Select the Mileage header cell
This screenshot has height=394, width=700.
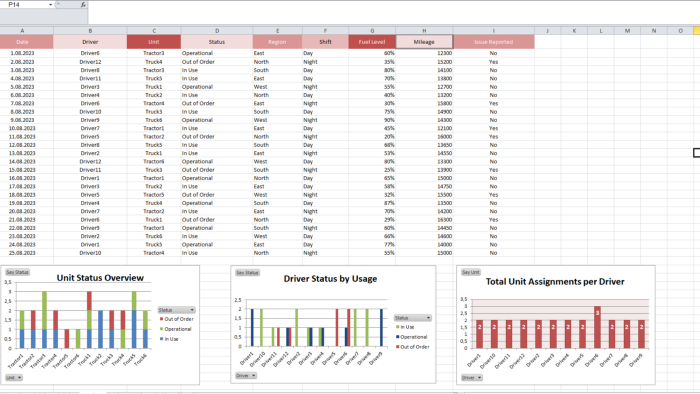pos(424,42)
